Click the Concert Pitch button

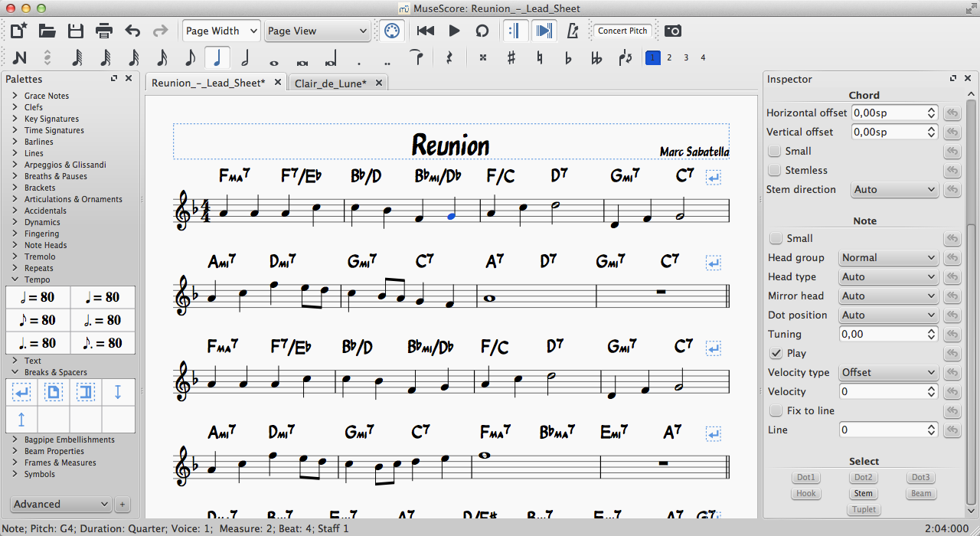click(x=622, y=31)
